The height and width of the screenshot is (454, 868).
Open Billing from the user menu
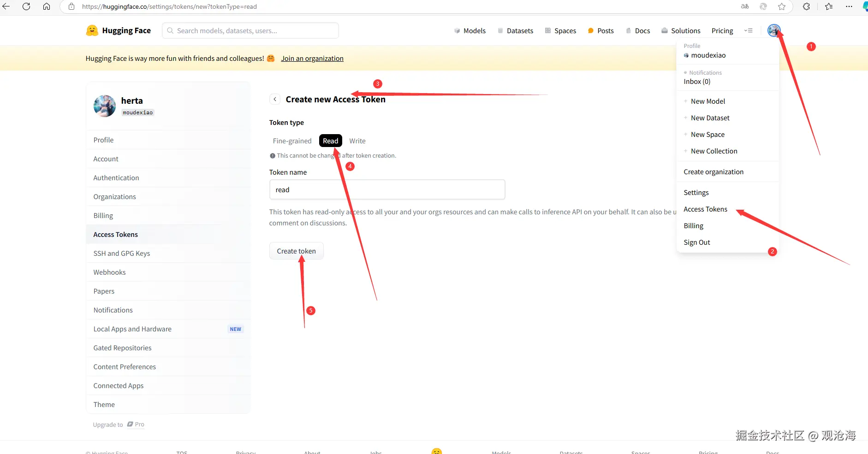coord(727,226)
